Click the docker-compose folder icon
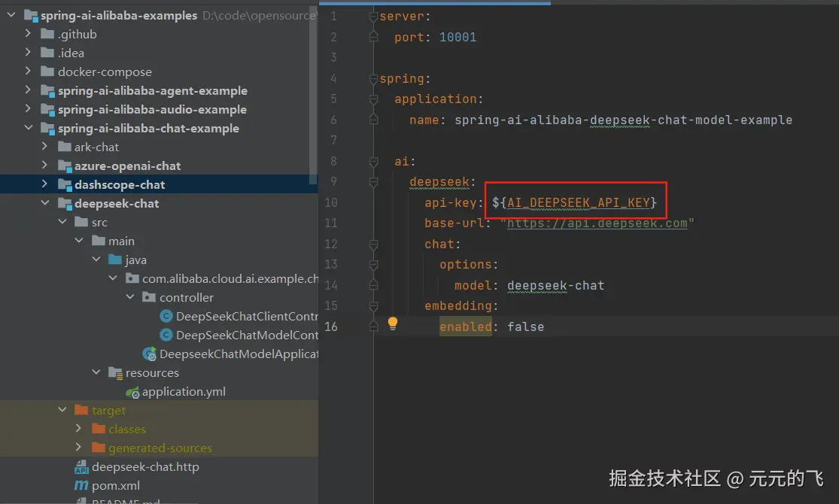 click(47, 71)
